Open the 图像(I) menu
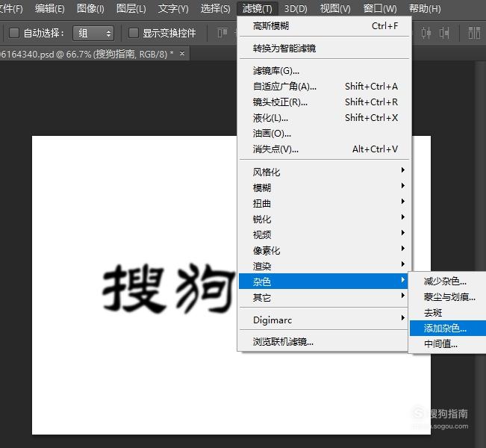This screenshot has width=486, height=448. 90,8
